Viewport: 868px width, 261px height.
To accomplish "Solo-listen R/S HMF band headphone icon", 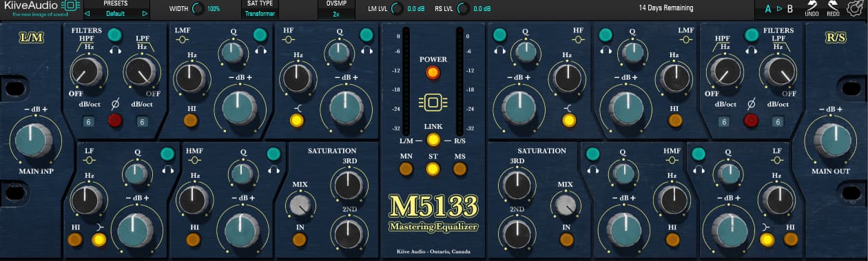I will tap(592, 169).
